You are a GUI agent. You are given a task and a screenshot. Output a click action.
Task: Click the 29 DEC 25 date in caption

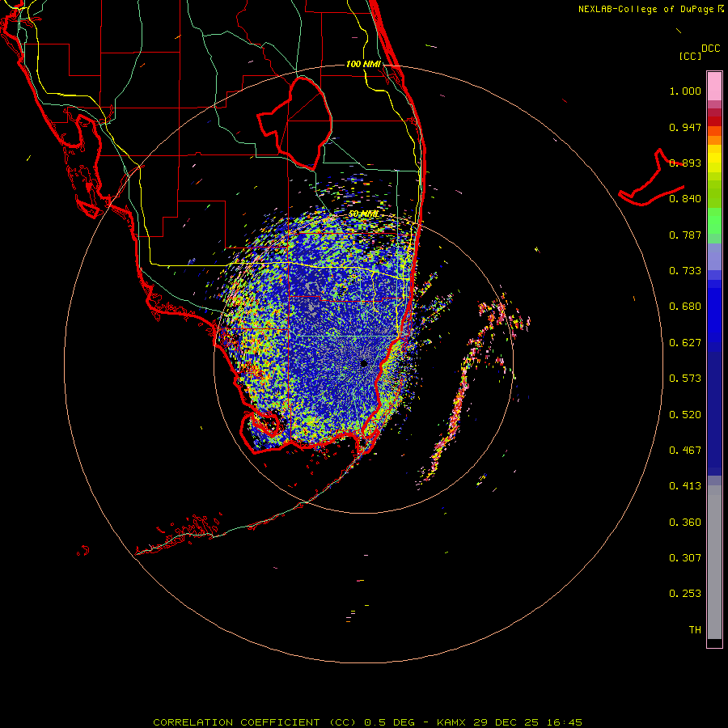click(506, 722)
